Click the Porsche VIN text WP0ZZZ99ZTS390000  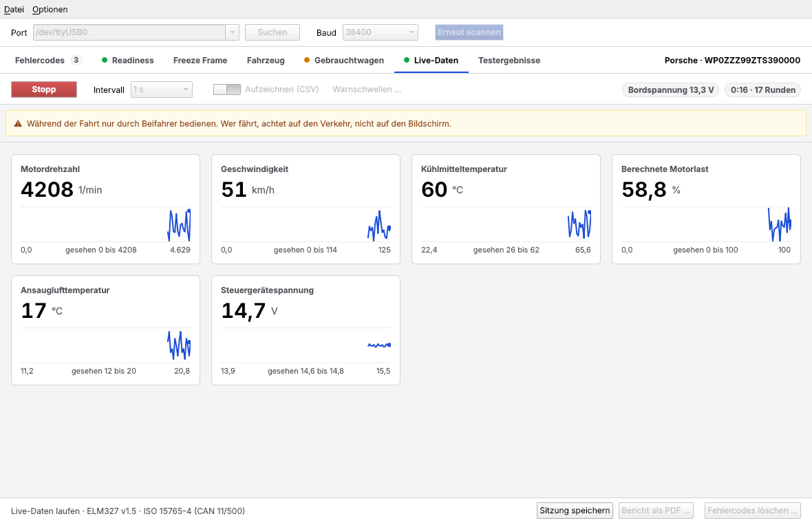[752, 61]
